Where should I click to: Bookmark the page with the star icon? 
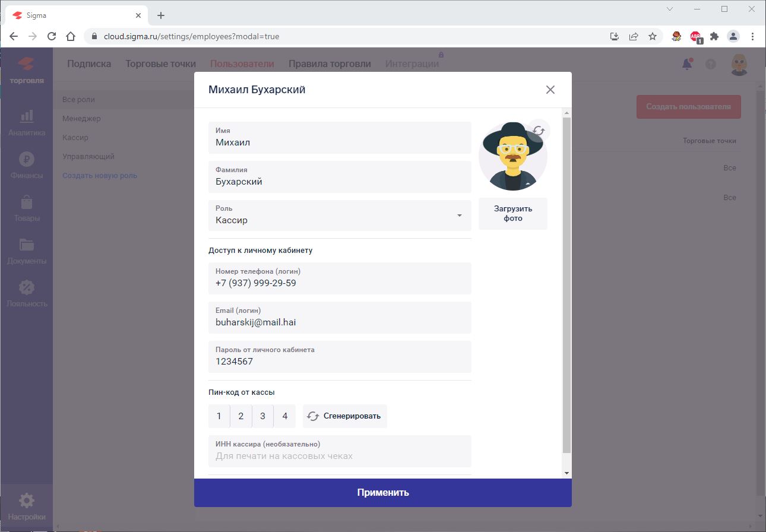pos(653,36)
